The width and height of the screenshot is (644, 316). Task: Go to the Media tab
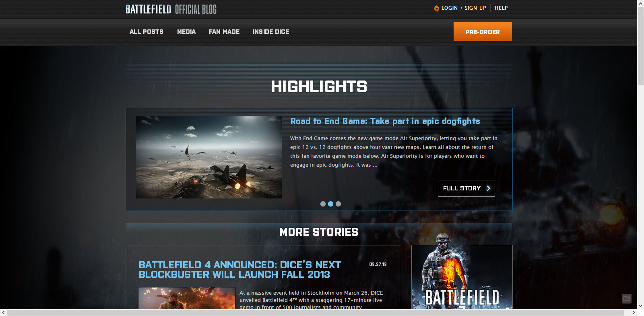[x=186, y=32]
